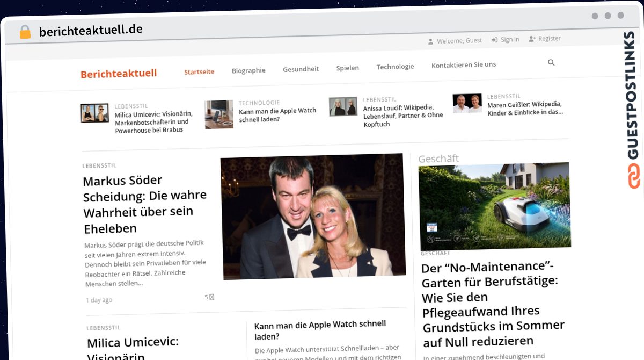Click the Sign in arrow icon

point(494,40)
